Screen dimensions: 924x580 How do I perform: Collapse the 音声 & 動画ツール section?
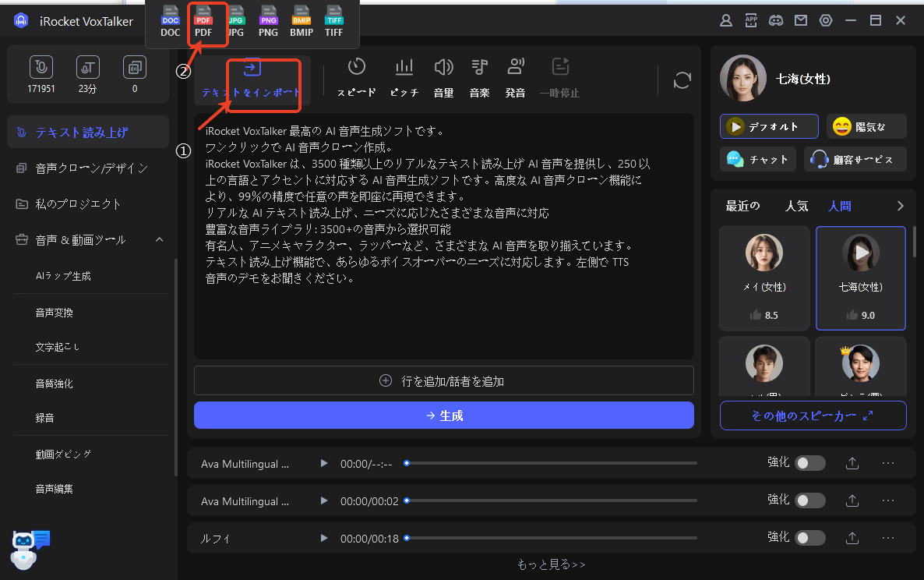tap(159, 239)
